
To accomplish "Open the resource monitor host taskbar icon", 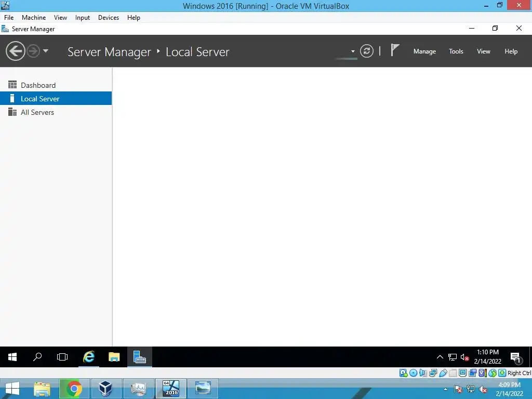I will pyautogui.click(x=138, y=389).
